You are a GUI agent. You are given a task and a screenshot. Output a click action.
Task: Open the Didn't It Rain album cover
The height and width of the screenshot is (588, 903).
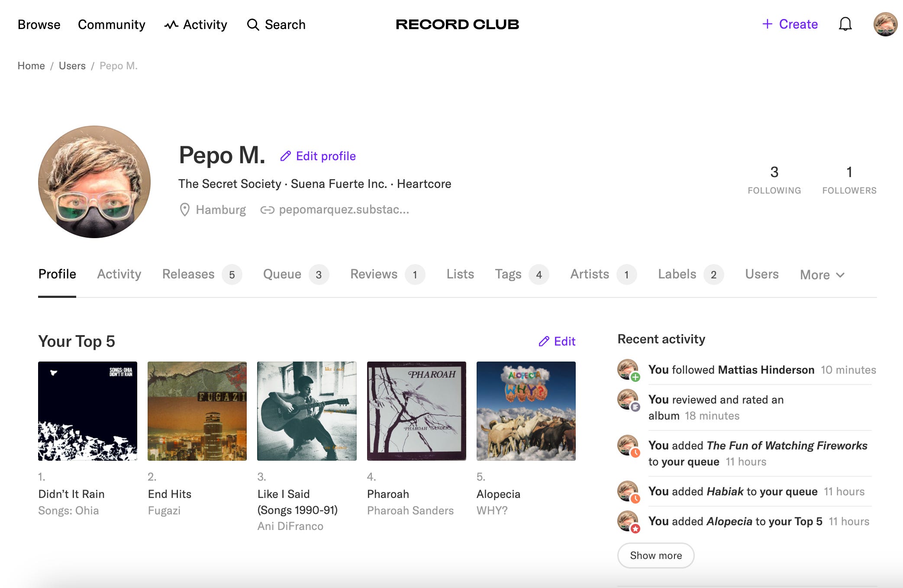coord(87,411)
